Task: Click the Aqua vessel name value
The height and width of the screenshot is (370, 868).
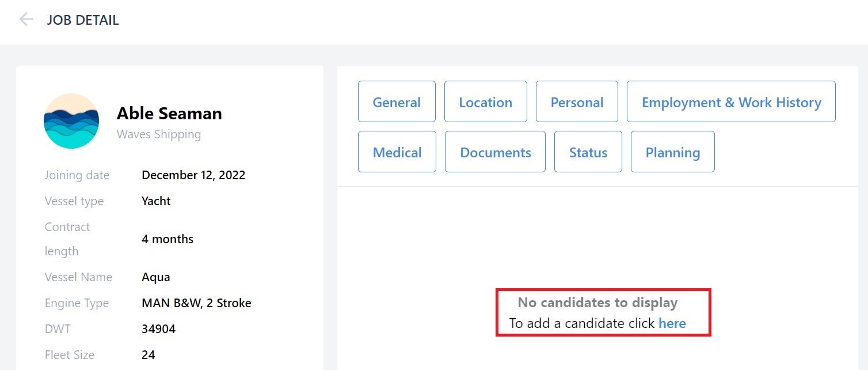Action: pyautogui.click(x=156, y=277)
